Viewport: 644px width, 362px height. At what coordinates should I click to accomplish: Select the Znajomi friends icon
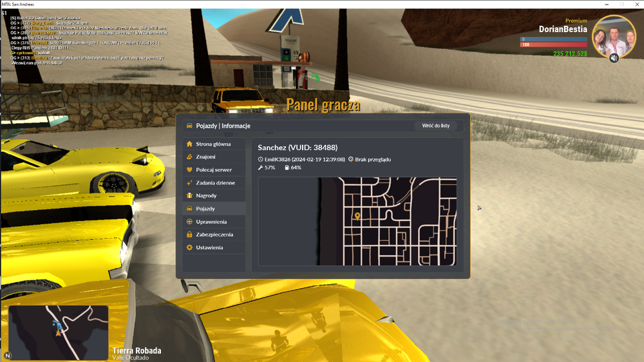pos(189,157)
